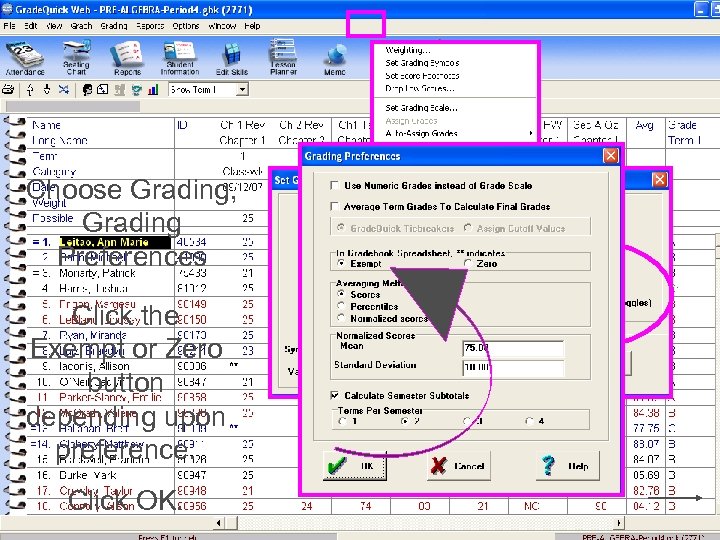Open the Edit menu

click(x=31, y=26)
